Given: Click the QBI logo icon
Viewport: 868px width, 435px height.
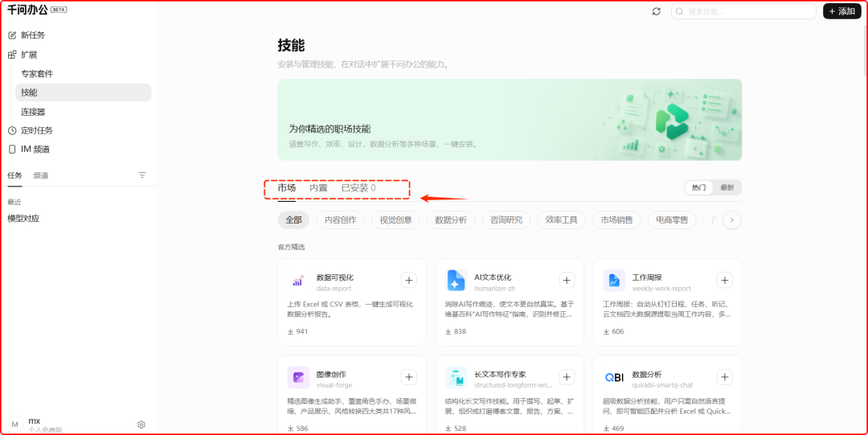Looking at the screenshot, I should click(x=614, y=377).
